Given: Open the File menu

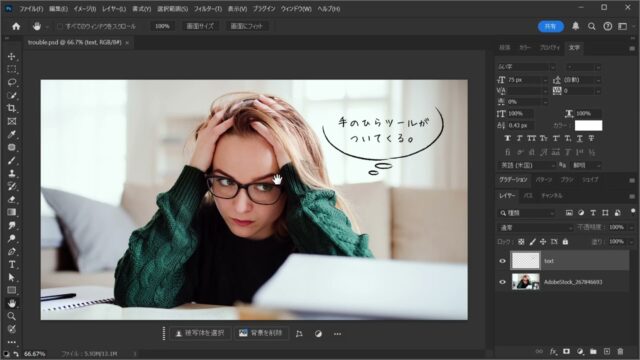Looking at the screenshot, I should click(31, 9).
